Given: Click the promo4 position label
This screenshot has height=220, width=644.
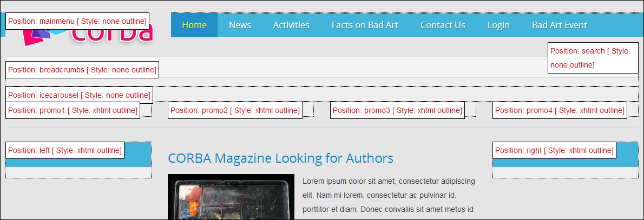Looking at the screenshot, I should coord(560,110).
